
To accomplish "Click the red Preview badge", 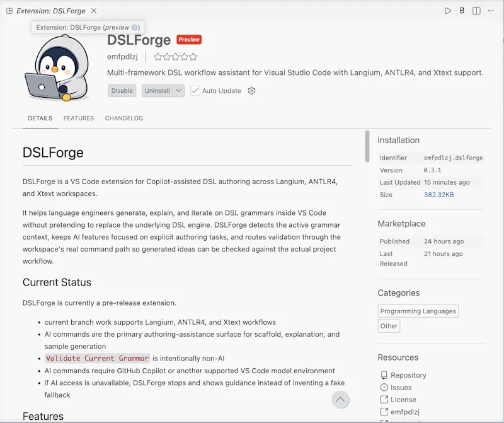I will pyautogui.click(x=189, y=40).
